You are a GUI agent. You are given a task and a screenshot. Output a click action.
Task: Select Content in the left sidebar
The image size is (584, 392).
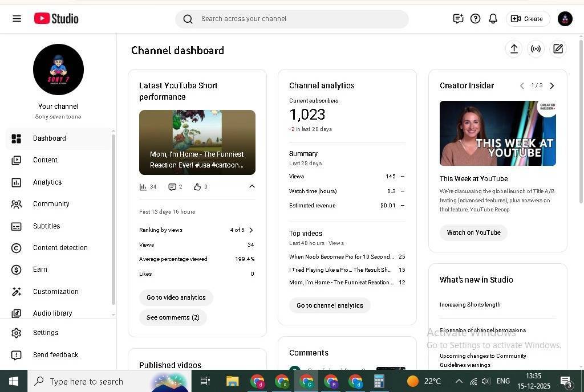tap(45, 160)
